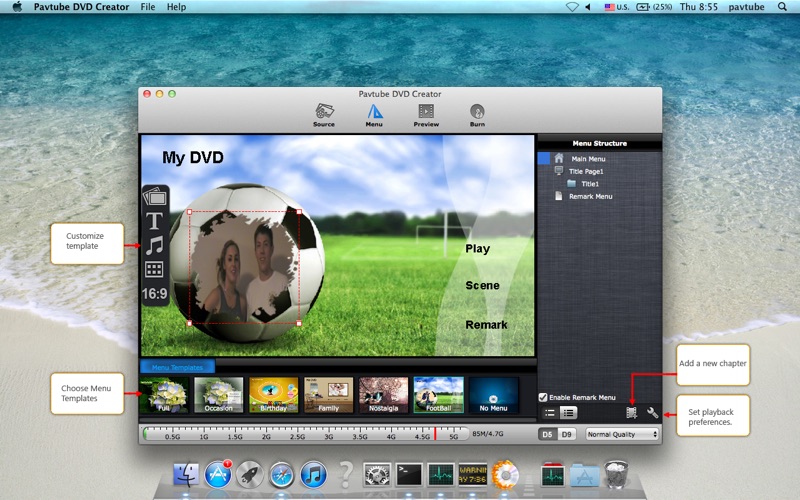This screenshot has height=500, width=800.
Task: Open Launchpad rocket icon in Dock
Action: [x=249, y=474]
